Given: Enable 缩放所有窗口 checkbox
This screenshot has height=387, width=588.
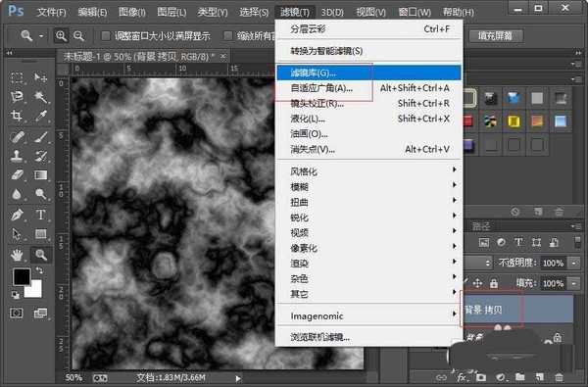Looking at the screenshot, I should (227, 36).
